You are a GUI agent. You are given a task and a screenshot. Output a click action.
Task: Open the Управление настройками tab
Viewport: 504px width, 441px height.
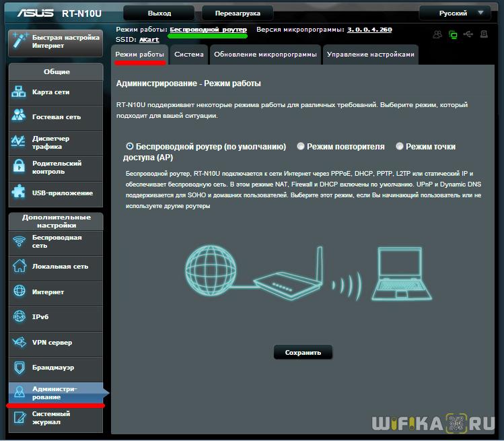click(x=371, y=55)
